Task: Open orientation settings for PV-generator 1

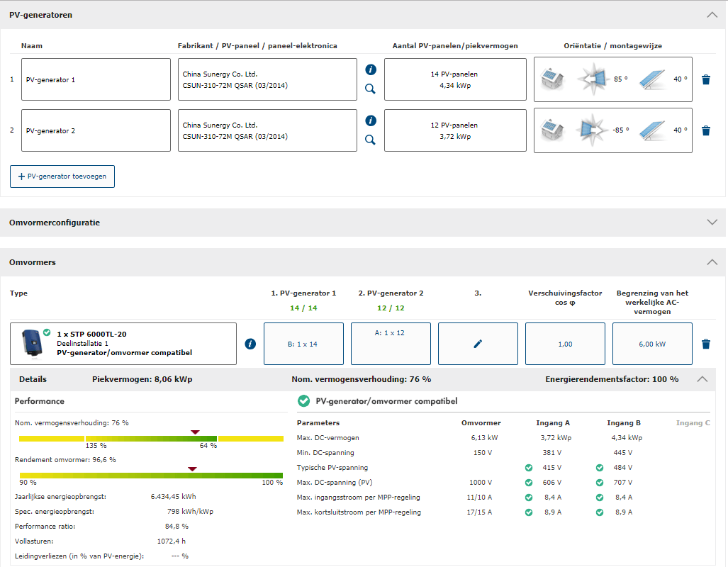Action: coord(612,79)
